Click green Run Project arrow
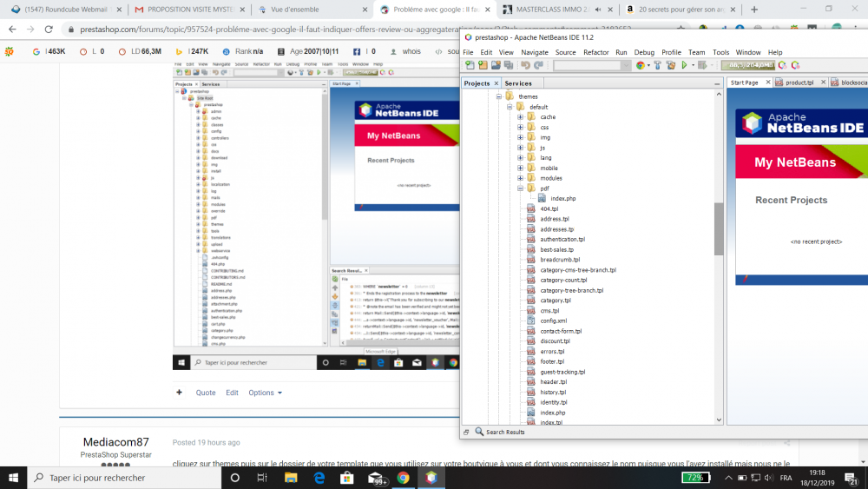Image resolution: width=868 pixels, height=489 pixels. 684,65
